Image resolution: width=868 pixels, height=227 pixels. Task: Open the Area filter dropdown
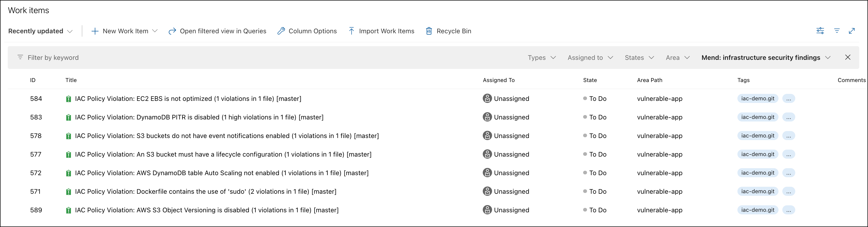click(x=678, y=58)
